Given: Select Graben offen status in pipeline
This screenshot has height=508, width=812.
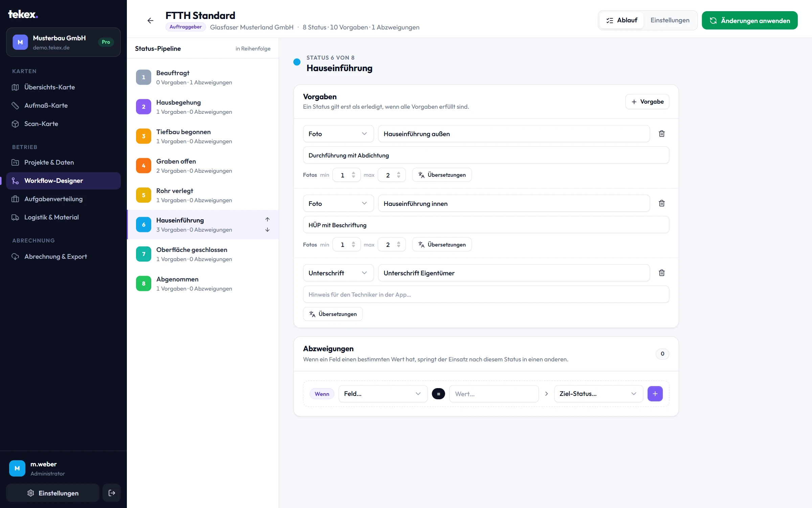Looking at the screenshot, I should coord(203,166).
